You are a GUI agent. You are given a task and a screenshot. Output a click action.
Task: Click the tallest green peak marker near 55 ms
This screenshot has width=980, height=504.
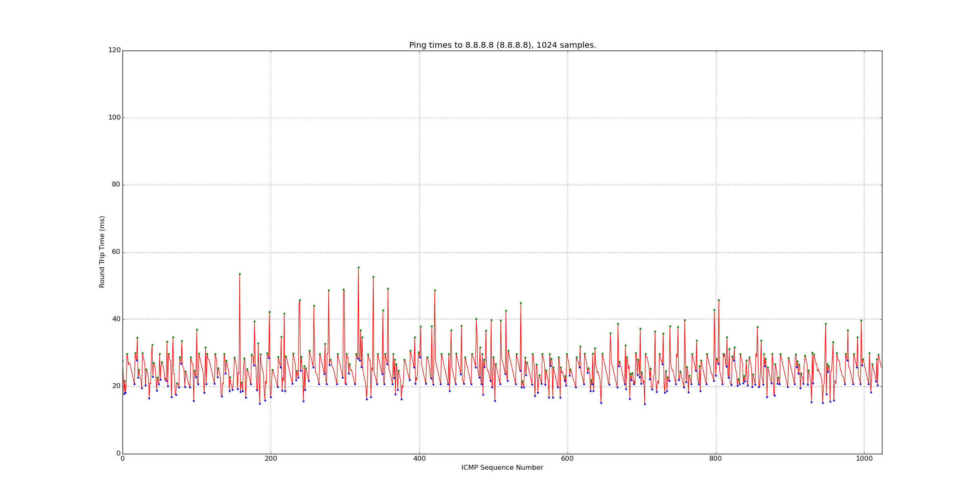tap(359, 268)
